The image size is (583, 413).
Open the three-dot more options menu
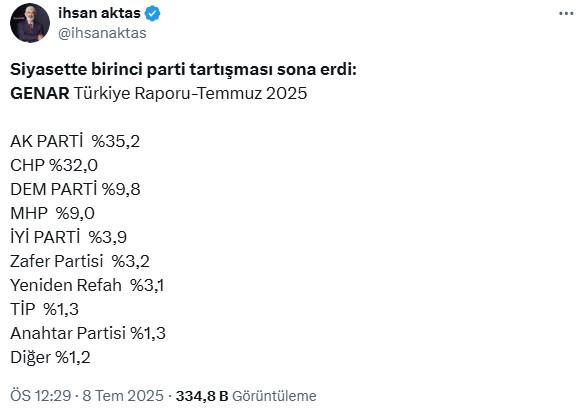click(566, 13)
